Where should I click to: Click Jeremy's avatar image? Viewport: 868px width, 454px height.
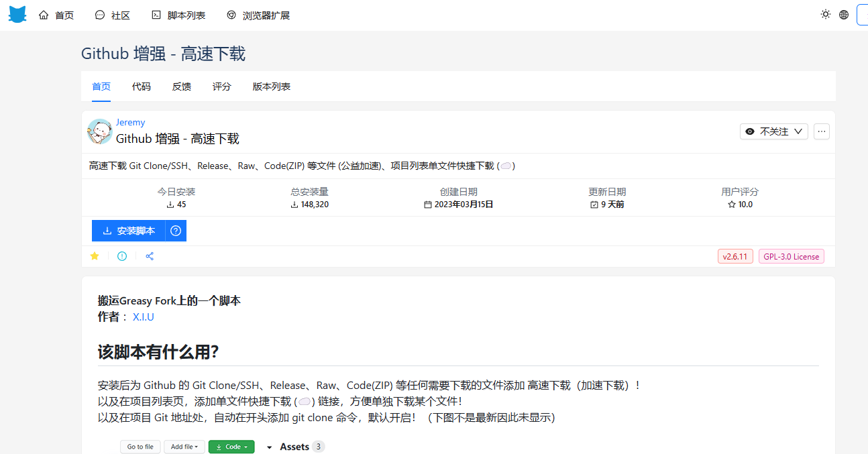coord(99,131)
